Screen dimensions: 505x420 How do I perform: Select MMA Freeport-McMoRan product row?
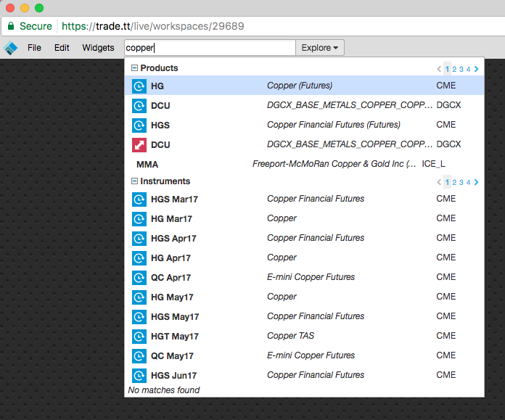click(x=304, y=164)
